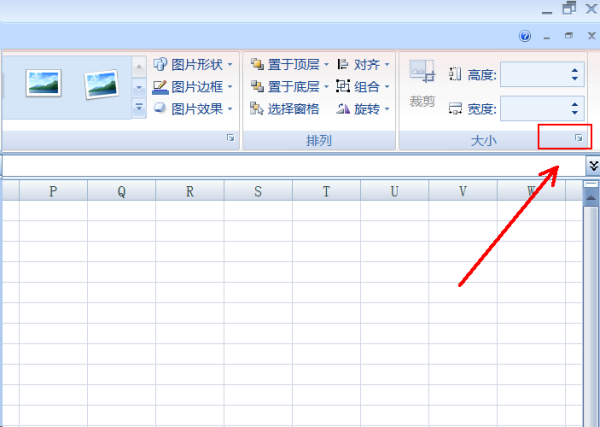Screen dimensions: 600x427
Task: Expand the 置于底层 dropdown arrow
Action: pos(326,86)
